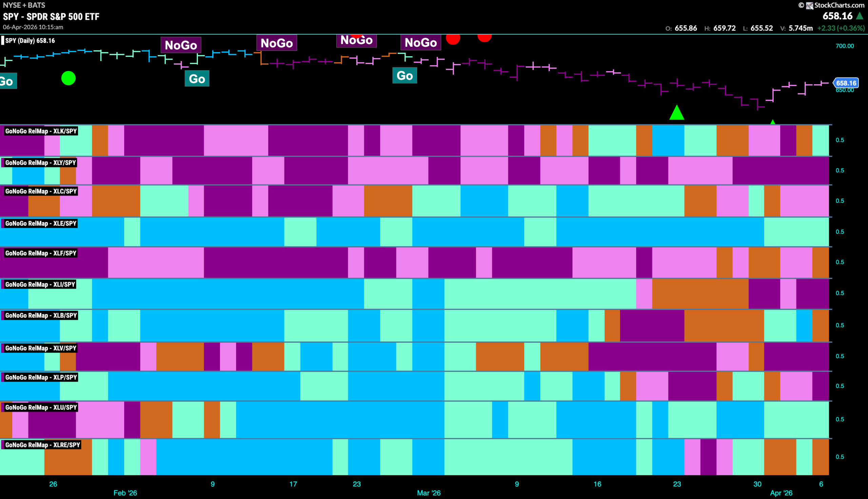Image resolution: width=868 pixels, height=499 pixels.
Task: Click the 0.5 scale value of the XLRE/SPY row
Action: [x=840, y=457]
